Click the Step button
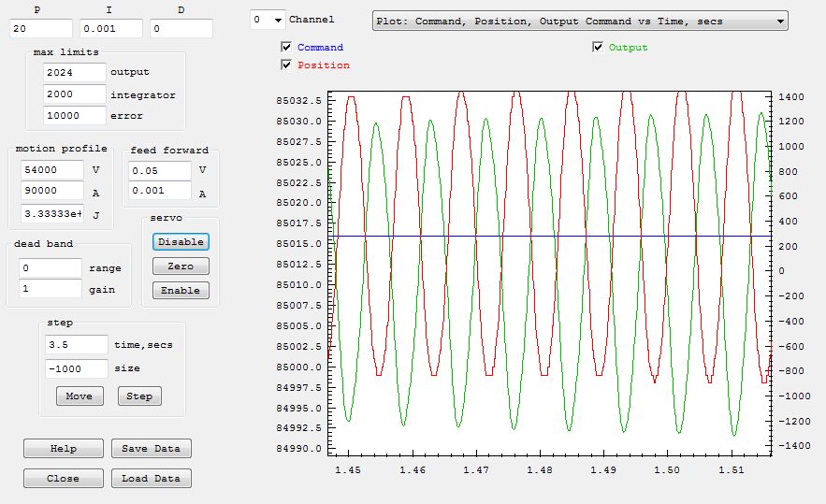 click(139, 396)
